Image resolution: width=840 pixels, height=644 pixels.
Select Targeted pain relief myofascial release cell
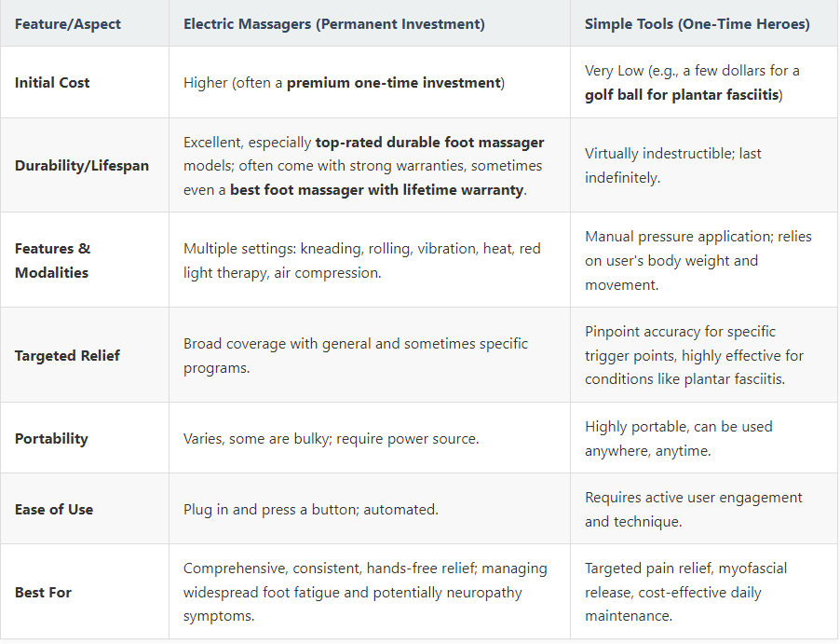tap(685, 593)
